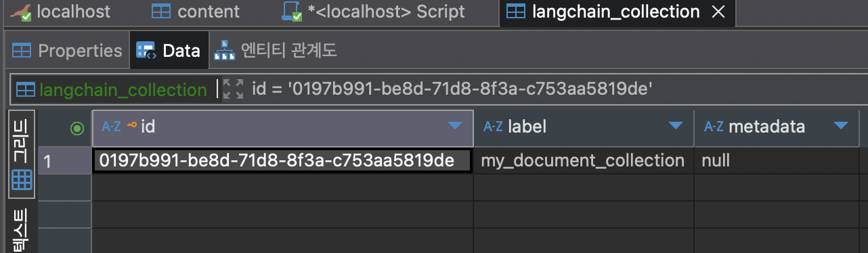Click the A-Z type icon in label header
This screenshot has width=868, height=253.
492,127
